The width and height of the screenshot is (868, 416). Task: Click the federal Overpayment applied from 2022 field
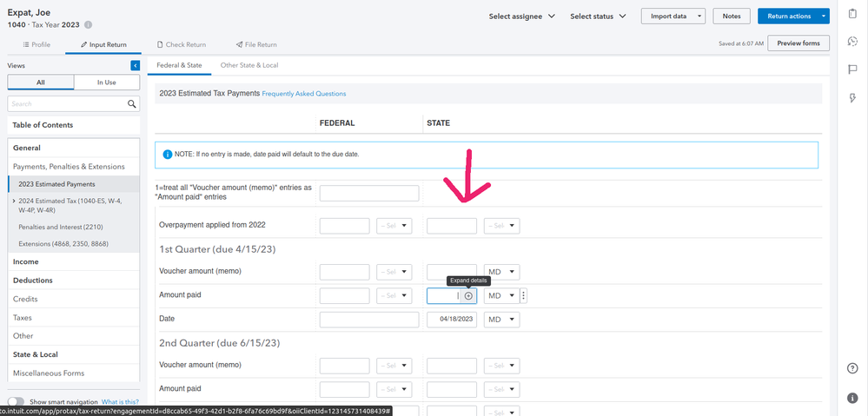coord(344,226)
